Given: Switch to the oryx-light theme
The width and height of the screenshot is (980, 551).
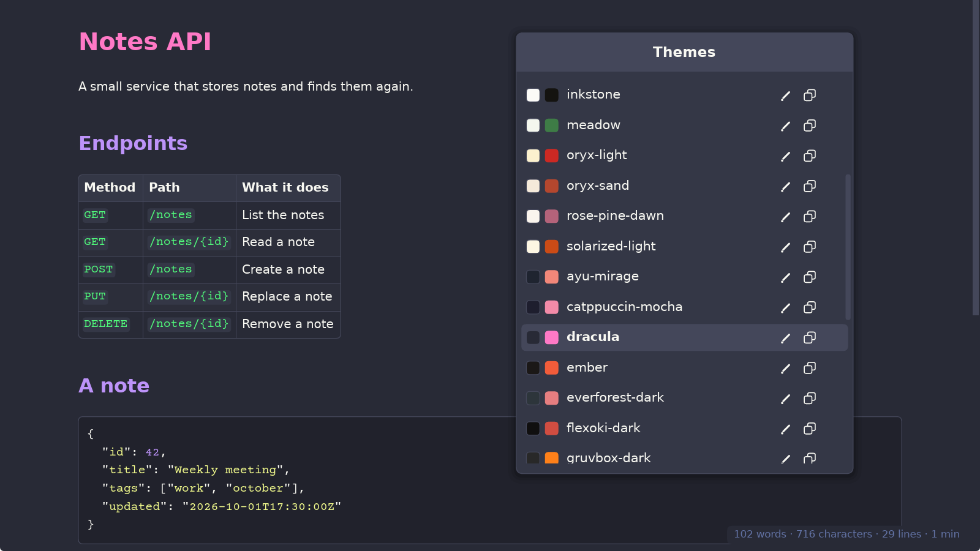Looking at the screenshot, I should pos(684,156).
